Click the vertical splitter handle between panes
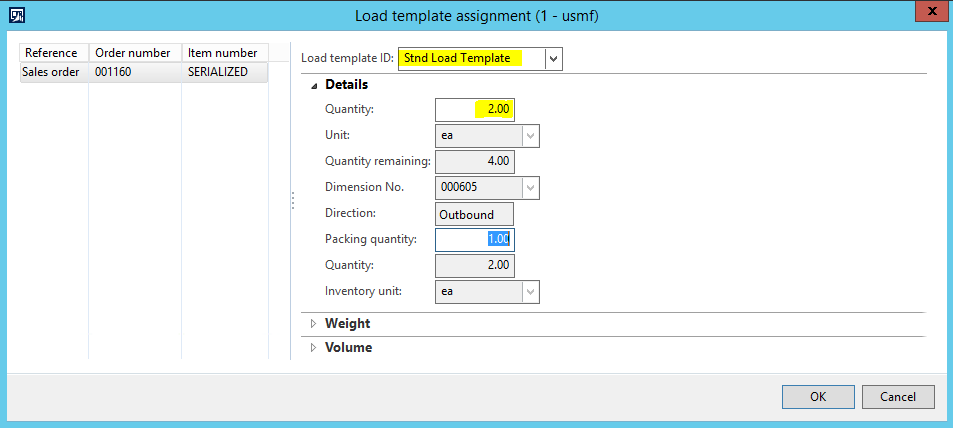The width and height of the screenshot is (953, 428). coord(292,201)
